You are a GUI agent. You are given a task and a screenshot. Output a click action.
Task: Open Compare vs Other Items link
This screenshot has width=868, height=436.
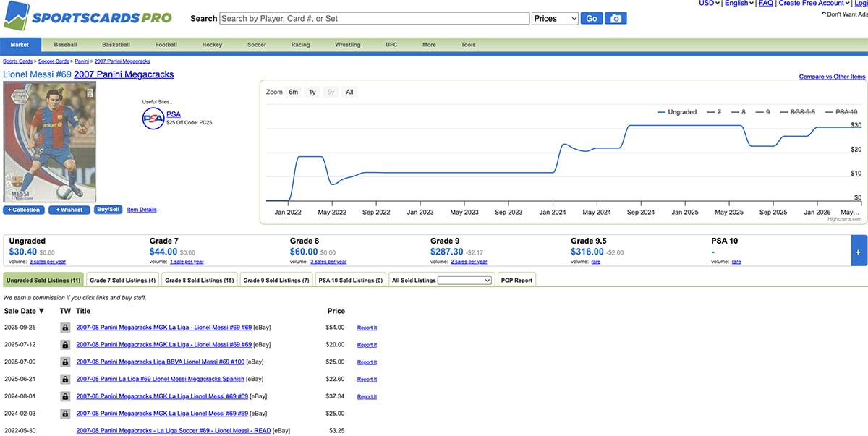pos(832,77)
